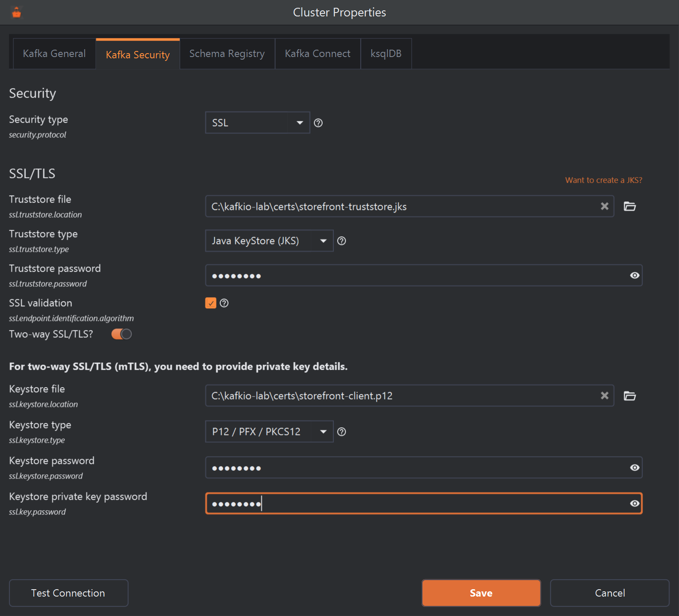Open help for Security type
The image size is (679, 616).
click(x=318, y=123)
